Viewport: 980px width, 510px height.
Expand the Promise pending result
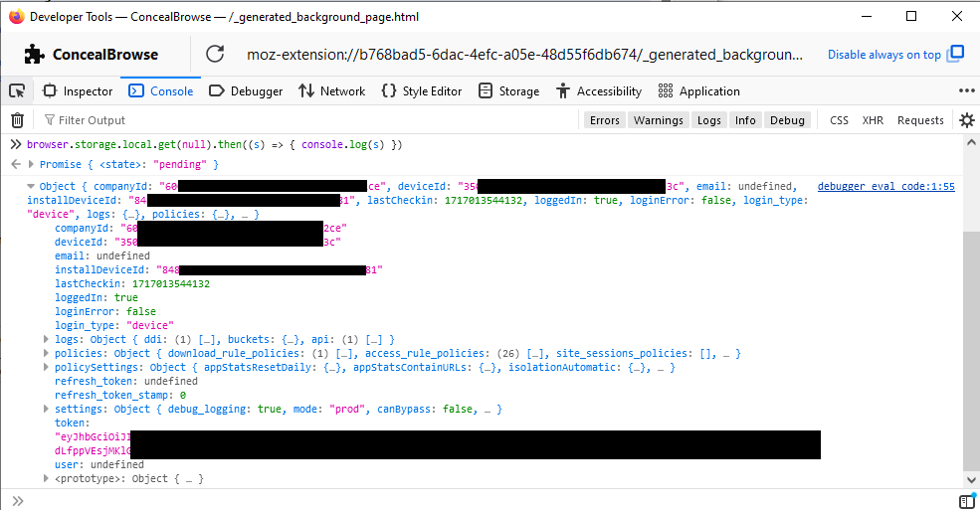(x=31, y=164)
